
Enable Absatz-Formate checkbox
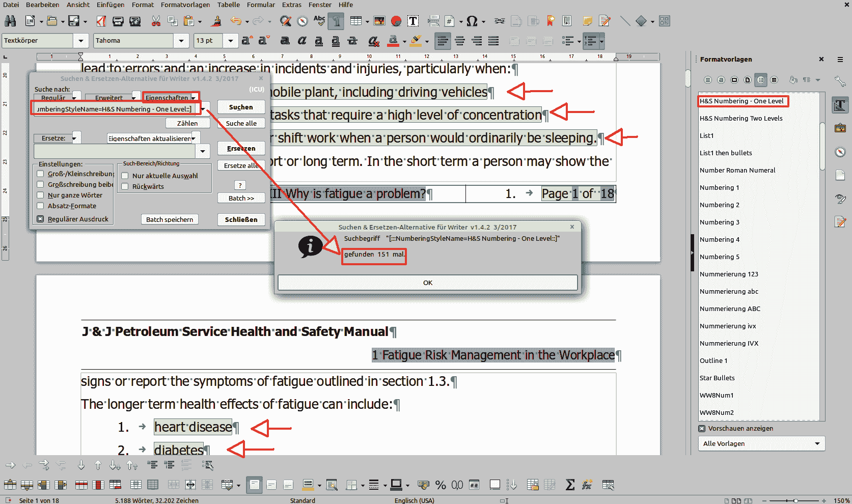pyautogui.click(x=40, y=206)
